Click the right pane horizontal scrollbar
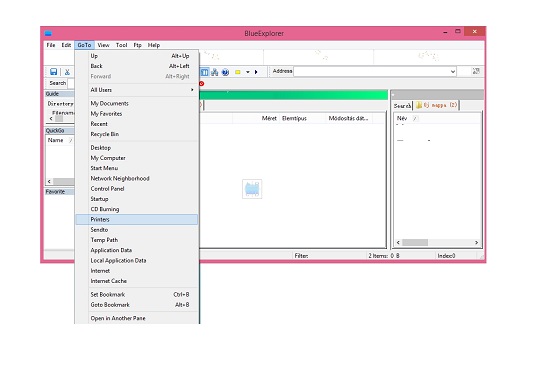The image size is (550, 378). (437, 242)
